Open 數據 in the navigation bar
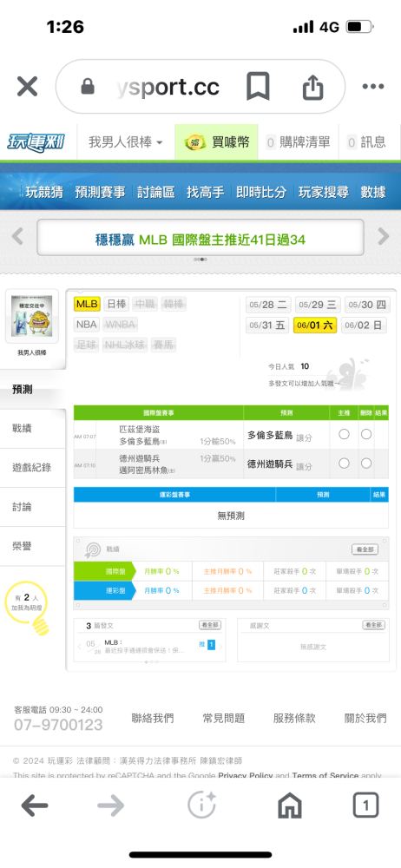This screenshot has height=868, width=401. (373, 192)
